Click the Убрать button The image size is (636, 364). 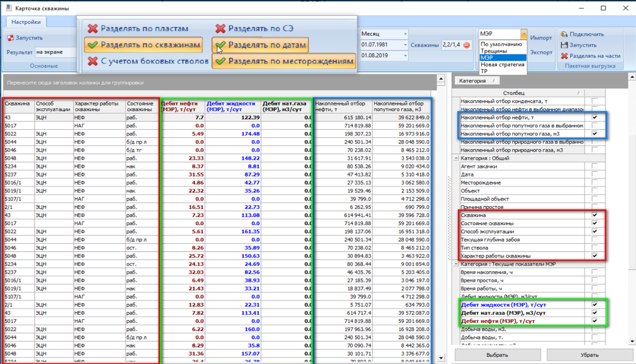pyautogui.click(x=589, y=355)
